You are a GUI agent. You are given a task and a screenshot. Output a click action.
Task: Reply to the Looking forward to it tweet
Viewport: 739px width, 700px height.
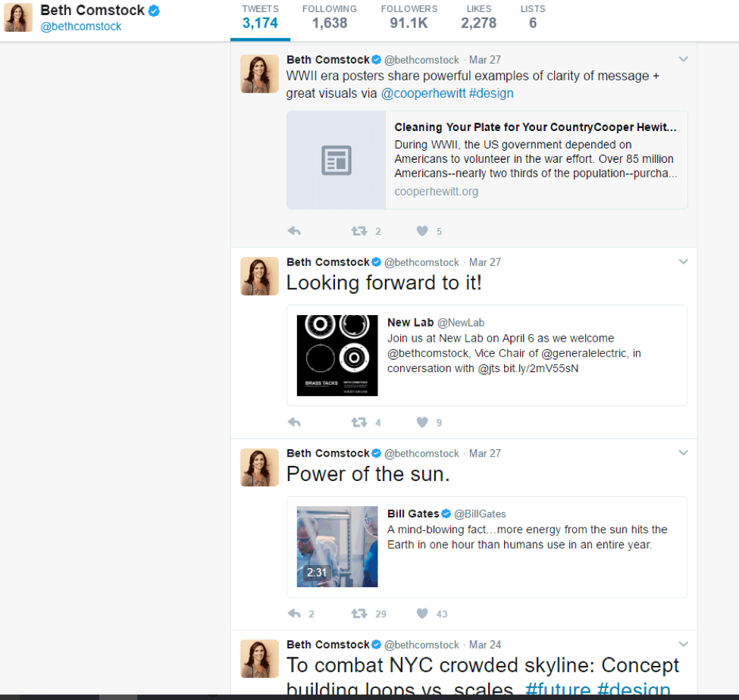click(294, 422)
